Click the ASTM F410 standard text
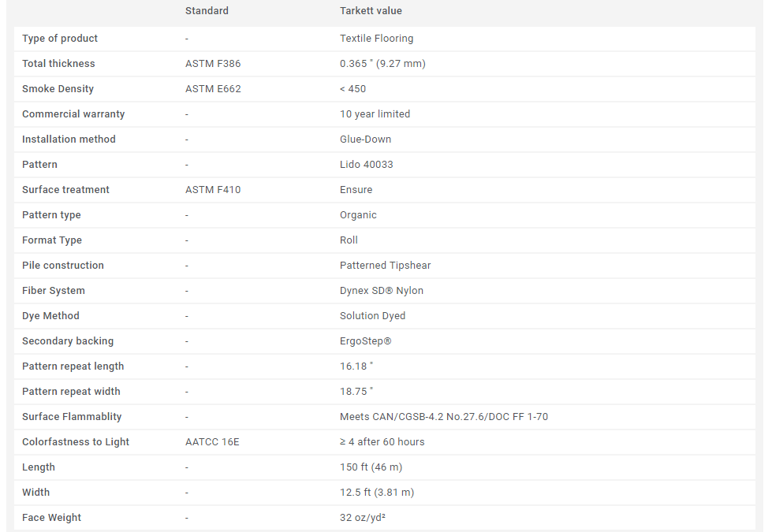The height and width of the screenshot is (532, 772). point(213,189)
